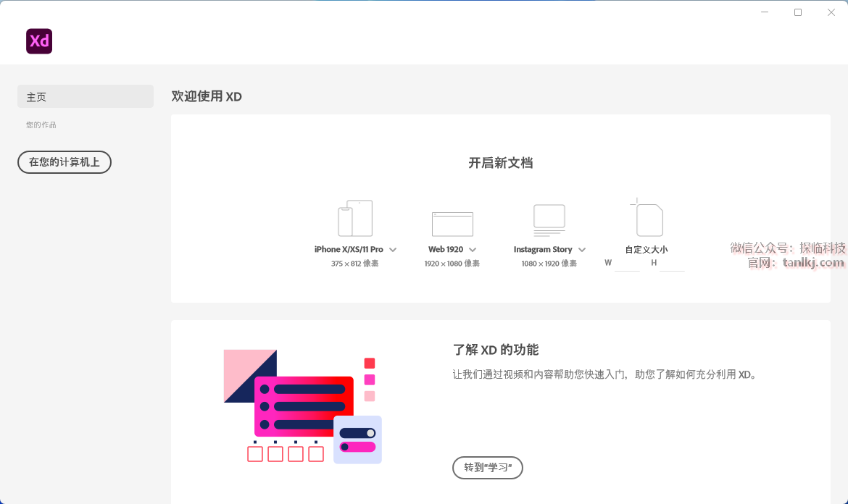Expand the Web 1920 size dropdown

tap(473, 250)
